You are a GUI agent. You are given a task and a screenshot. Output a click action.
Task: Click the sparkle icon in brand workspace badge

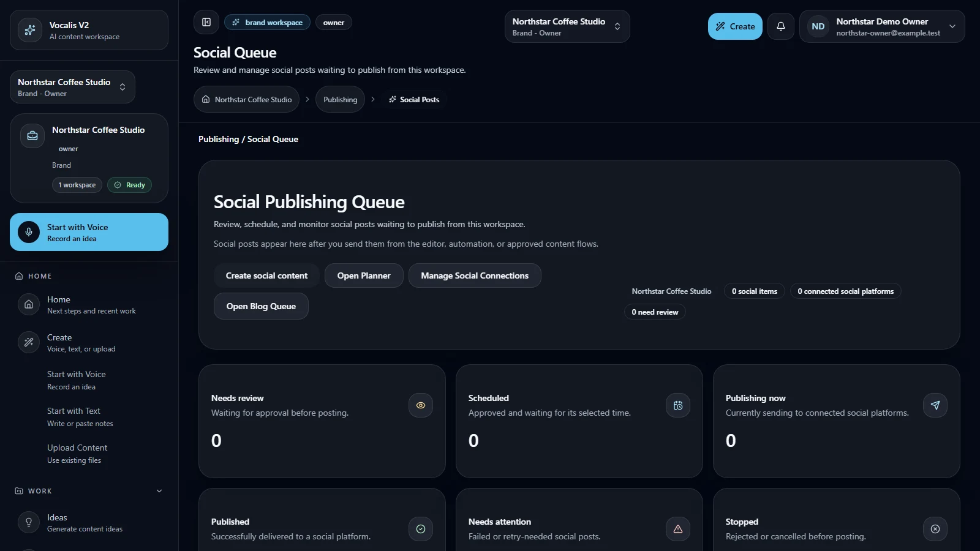pos(236,22)
